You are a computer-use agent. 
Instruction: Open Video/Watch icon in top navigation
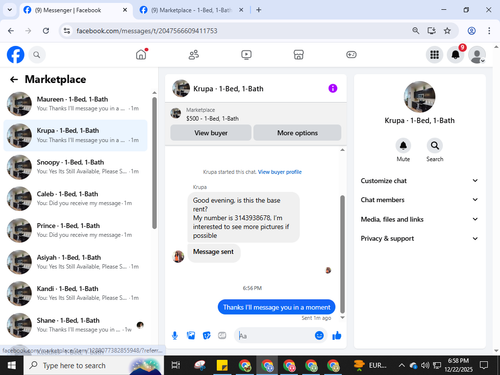point(246,54)
